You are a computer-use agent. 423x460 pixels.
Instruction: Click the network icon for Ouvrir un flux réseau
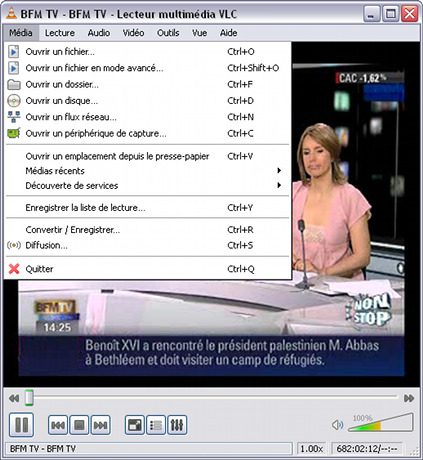(14, 117)
